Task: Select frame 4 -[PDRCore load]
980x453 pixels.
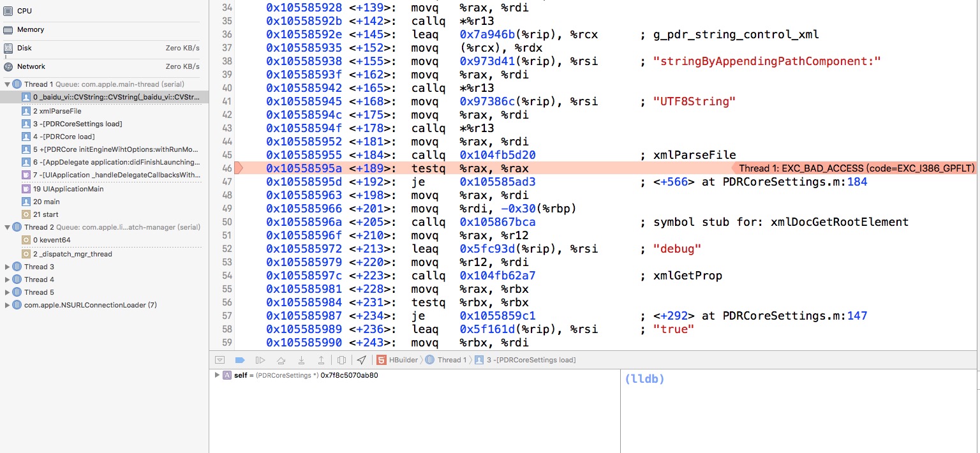Action: [x=104, y=137]
